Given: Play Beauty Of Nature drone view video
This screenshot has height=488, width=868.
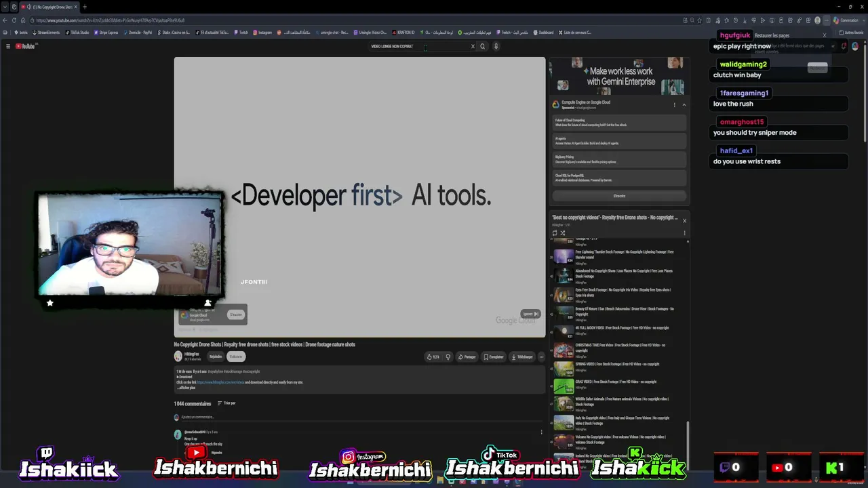Looking at the screenshot, I should [x=618, y=313].
